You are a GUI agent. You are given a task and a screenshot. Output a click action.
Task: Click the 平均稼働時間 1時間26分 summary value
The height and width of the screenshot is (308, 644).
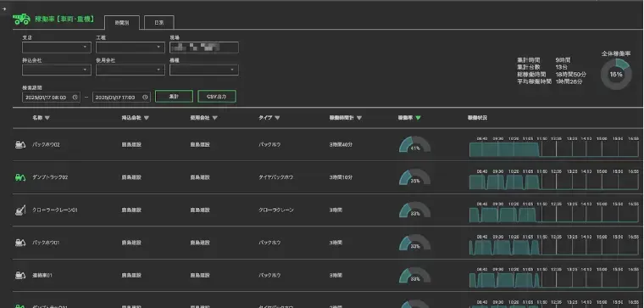tap(569, 81)
